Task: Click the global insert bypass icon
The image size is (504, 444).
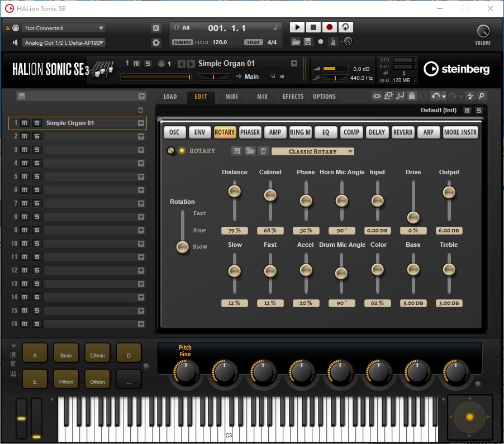Action: click(377, 96)
